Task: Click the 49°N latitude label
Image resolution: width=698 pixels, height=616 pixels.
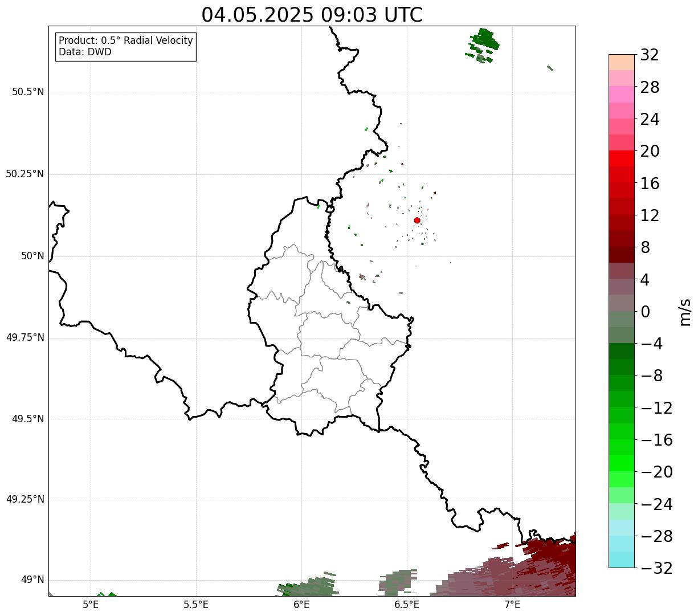Action: [x=32, y=580]
